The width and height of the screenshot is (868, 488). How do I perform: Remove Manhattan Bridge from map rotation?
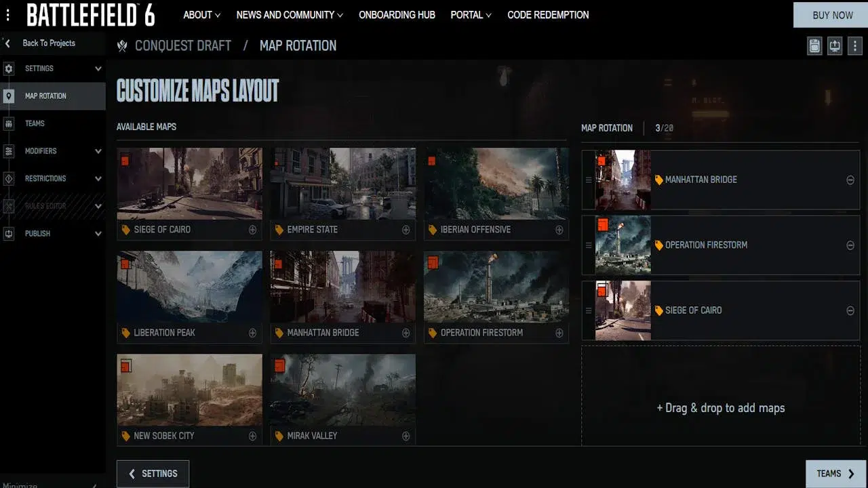850,180
